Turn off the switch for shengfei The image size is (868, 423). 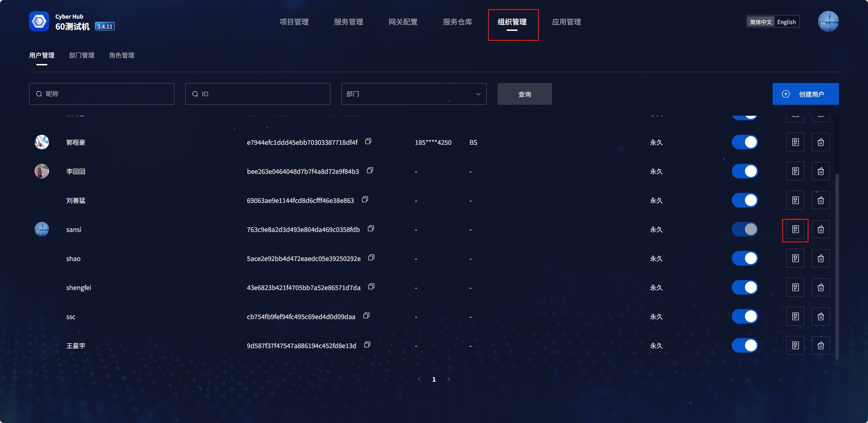click(x=745, y=288)
